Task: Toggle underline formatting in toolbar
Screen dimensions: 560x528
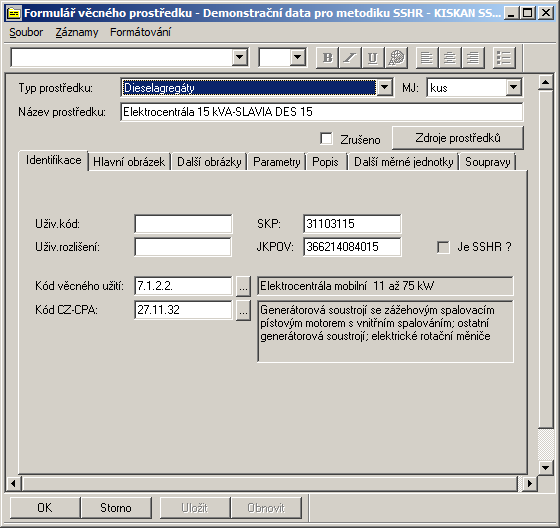Action: coord(372,58)
